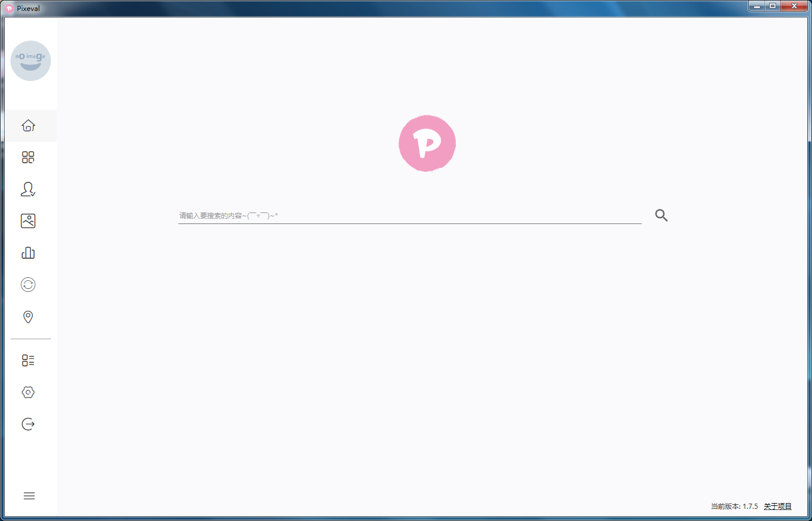
Task: Open the ranking bar-chart icon
Action: click(28, 253)
